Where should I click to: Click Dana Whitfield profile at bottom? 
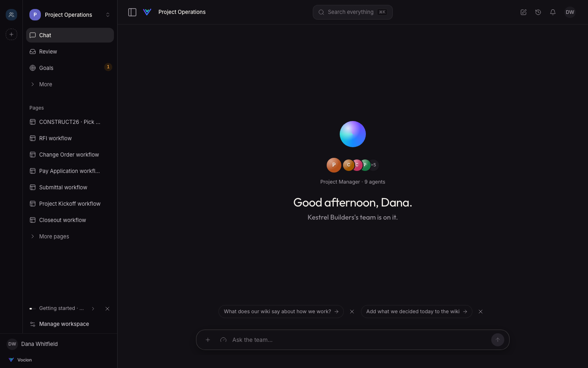click(x=33, y=344)
